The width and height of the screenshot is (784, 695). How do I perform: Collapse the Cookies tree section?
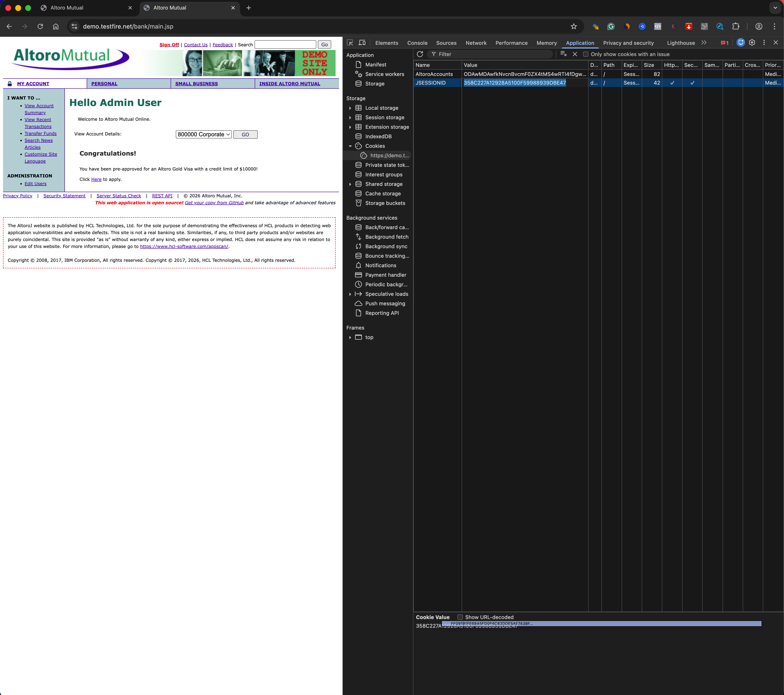tap(350, 146)
